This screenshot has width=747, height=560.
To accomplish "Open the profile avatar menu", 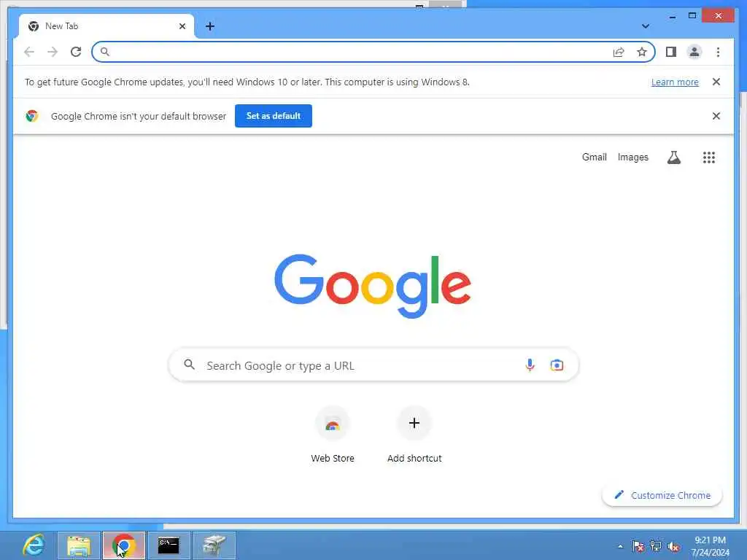I will click(694, 52).
